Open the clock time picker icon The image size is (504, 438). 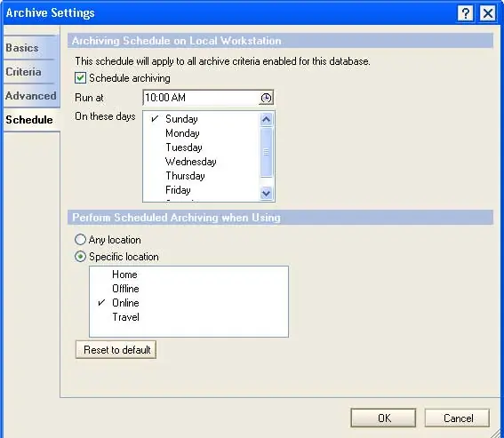point(266,98)
